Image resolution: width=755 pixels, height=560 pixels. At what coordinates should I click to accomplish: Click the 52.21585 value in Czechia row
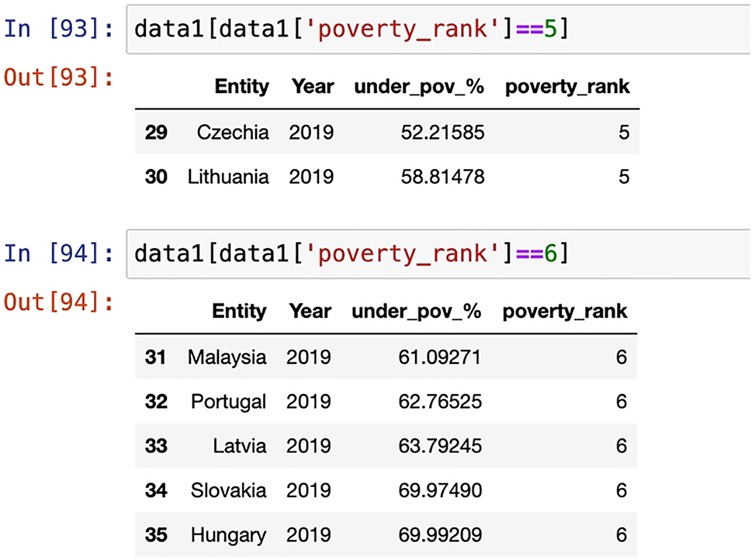pos(443,133)
